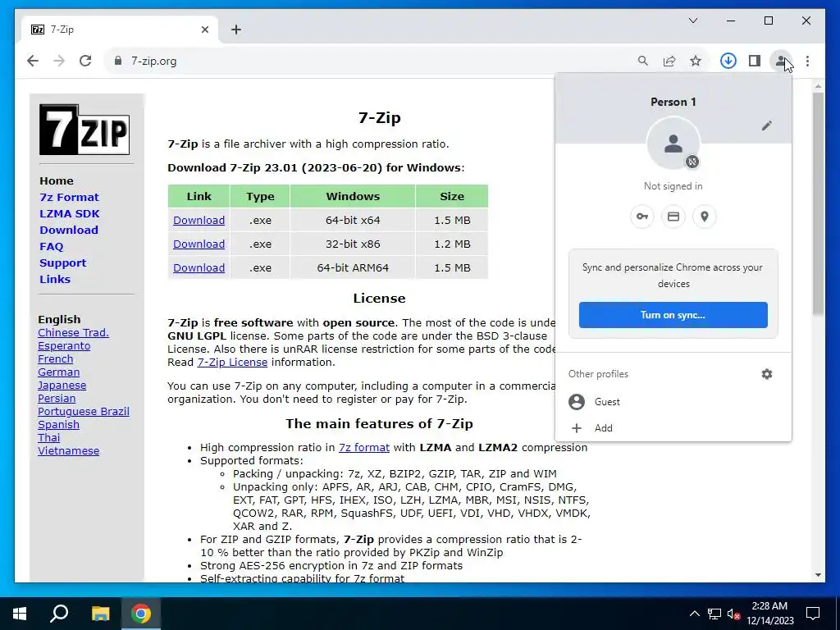Switch language to Vietnamese
Image resolution: width=840 pixels, height=630 pixels.
click(x=68, y=450)
